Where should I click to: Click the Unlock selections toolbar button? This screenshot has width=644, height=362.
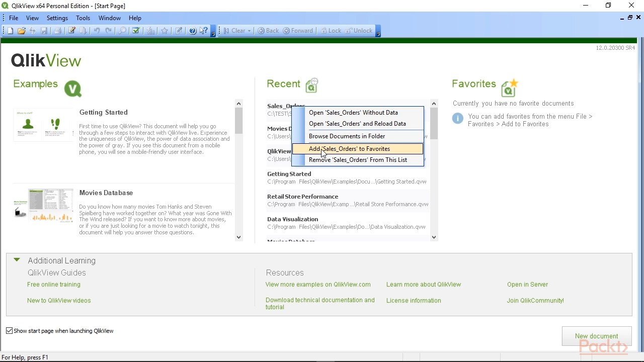pos(358,31)
